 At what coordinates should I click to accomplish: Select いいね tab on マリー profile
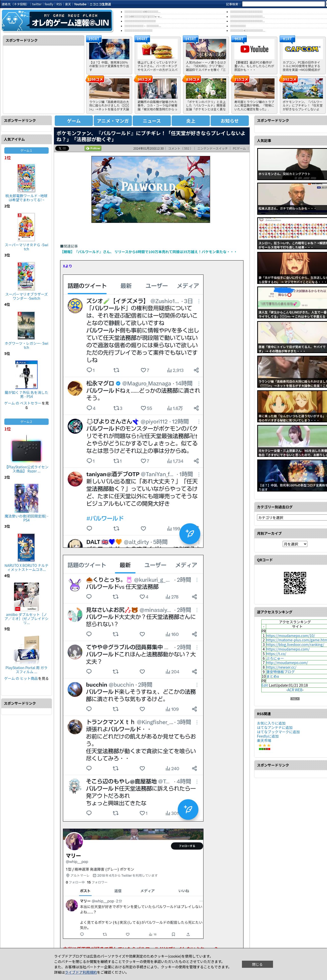[x=184, y=891]
